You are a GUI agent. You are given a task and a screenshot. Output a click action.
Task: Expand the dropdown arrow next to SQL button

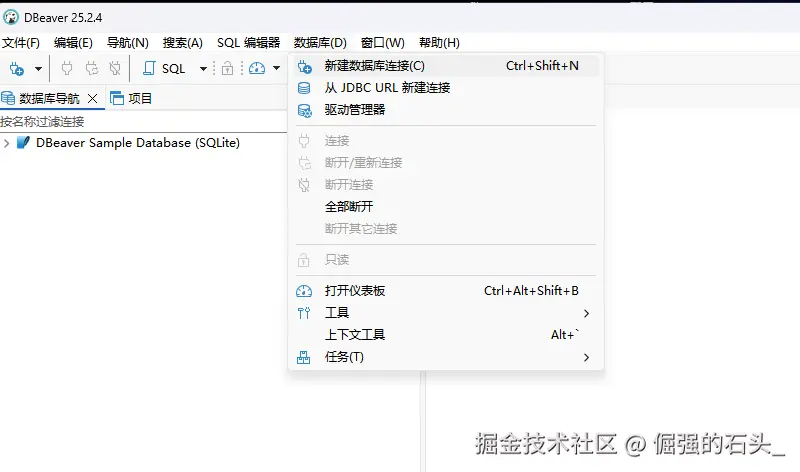click(x=203, y=68)
